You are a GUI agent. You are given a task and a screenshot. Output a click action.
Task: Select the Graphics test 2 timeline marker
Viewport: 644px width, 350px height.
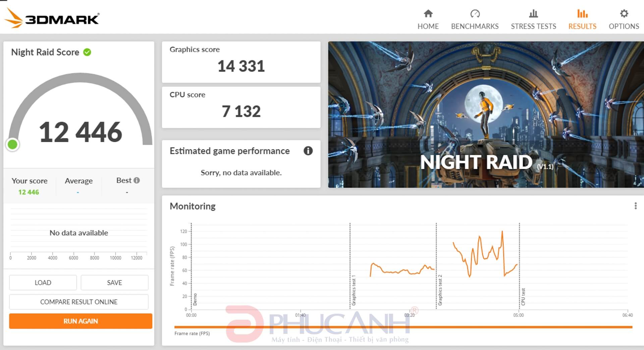(x=440, y=290)
